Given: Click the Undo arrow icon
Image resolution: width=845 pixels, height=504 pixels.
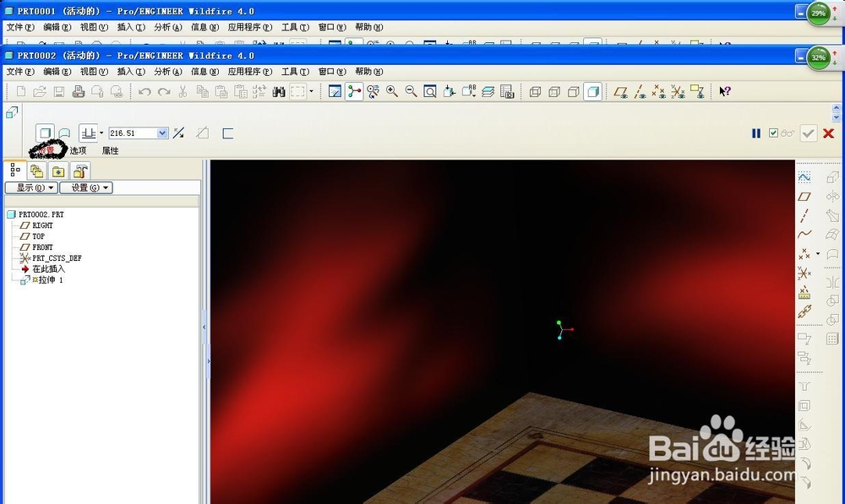Looking at the screenshot, I should point(144,91).
